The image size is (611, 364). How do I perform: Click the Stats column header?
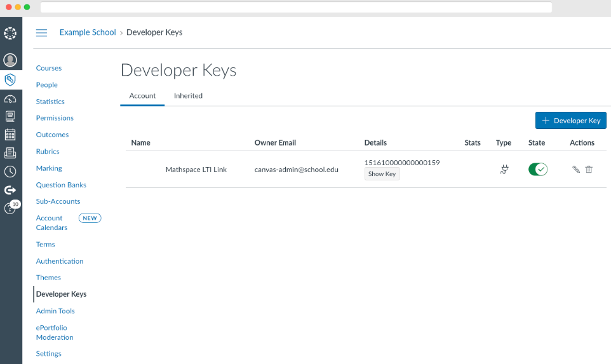[x=473, y=143]
